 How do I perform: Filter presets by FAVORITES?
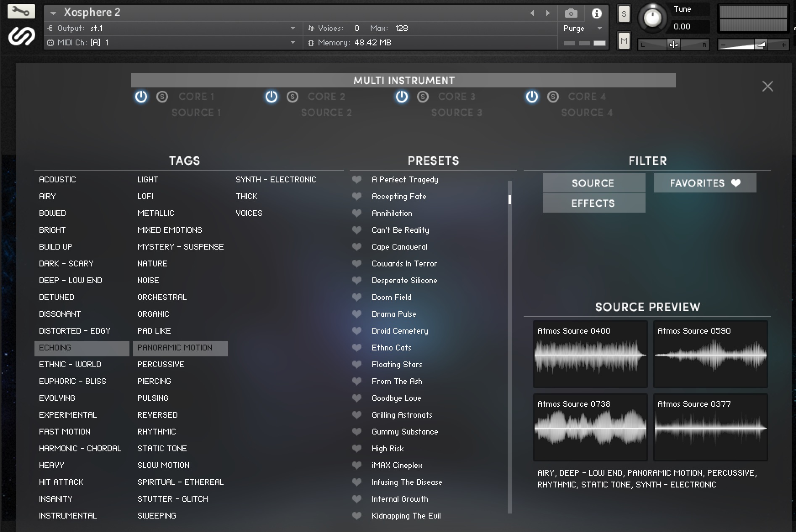[705, 183]
